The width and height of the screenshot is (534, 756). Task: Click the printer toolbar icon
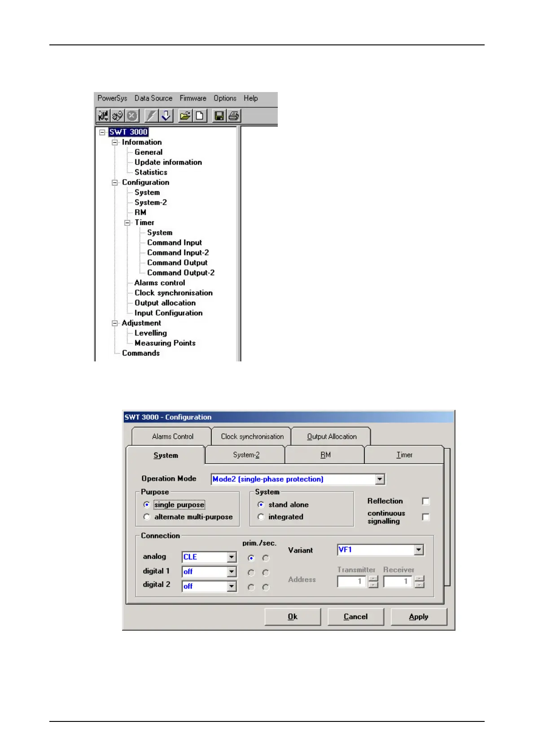click(233, 116)
